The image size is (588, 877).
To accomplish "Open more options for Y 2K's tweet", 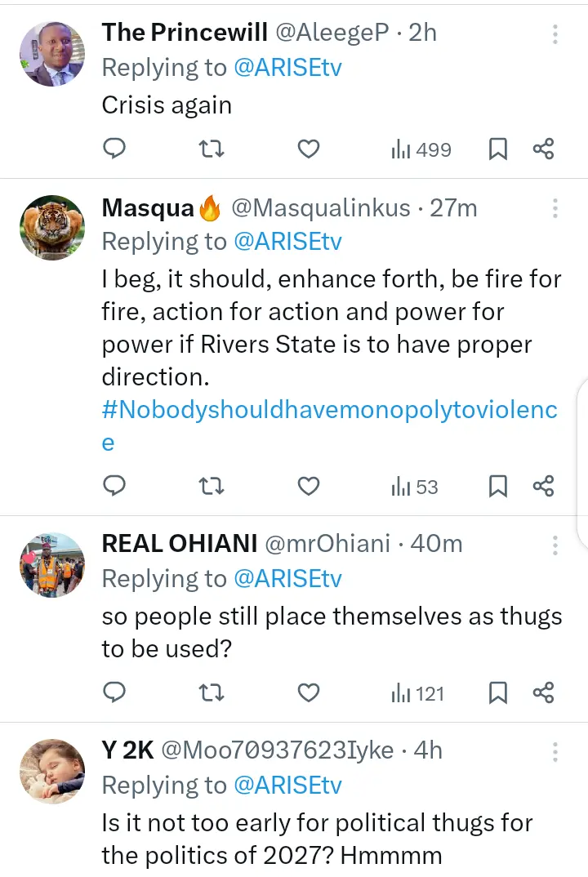I will [555, 751].
